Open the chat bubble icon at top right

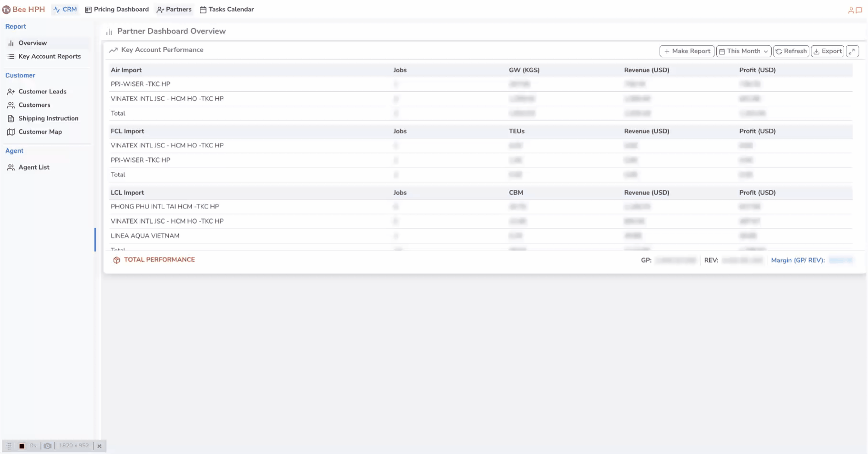click(858, 10)
